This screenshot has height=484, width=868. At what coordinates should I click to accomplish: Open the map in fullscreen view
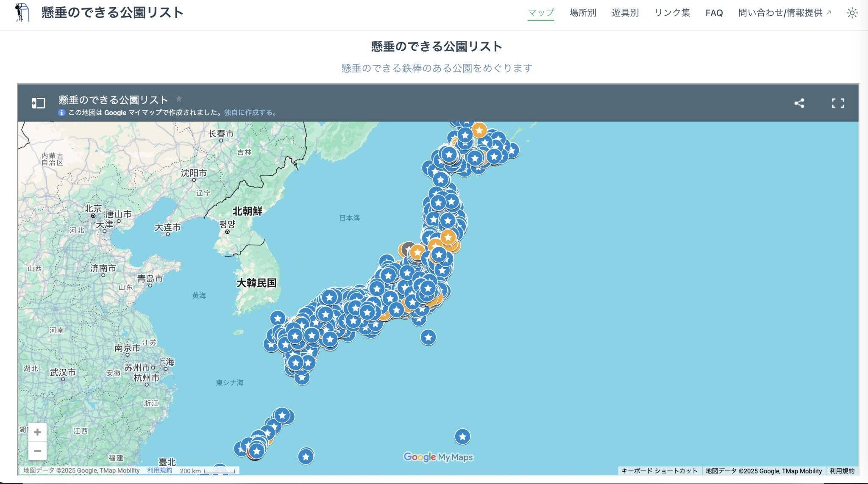[x=837, y=103]
